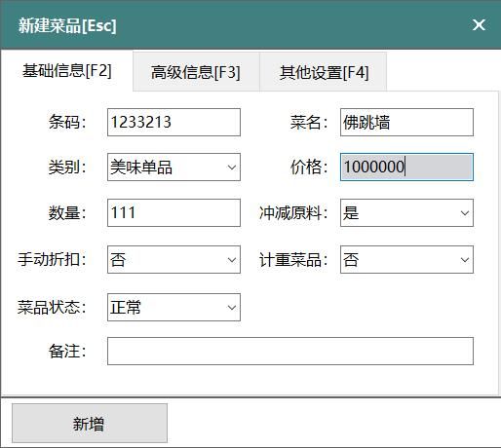Click the 新增 button
This screenshot has width=501, height=448.
[x=90, y=424]
